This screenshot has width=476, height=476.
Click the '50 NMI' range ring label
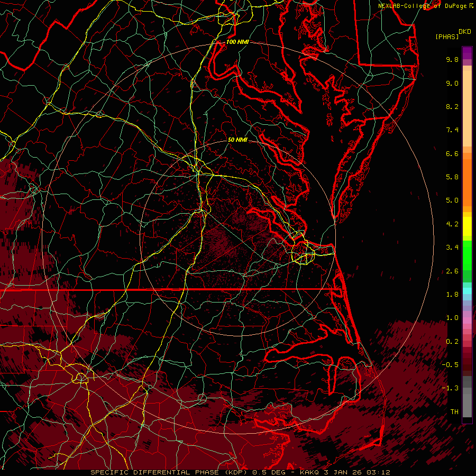(x=237, y=140)
